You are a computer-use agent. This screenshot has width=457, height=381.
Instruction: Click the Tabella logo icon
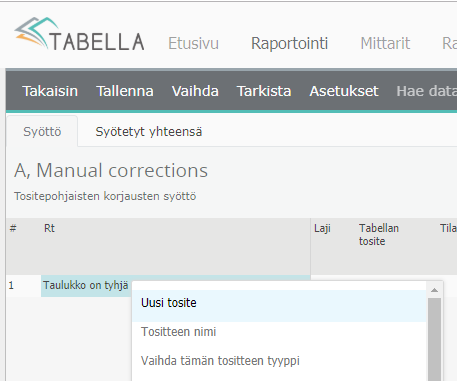[x=37, y=32]
